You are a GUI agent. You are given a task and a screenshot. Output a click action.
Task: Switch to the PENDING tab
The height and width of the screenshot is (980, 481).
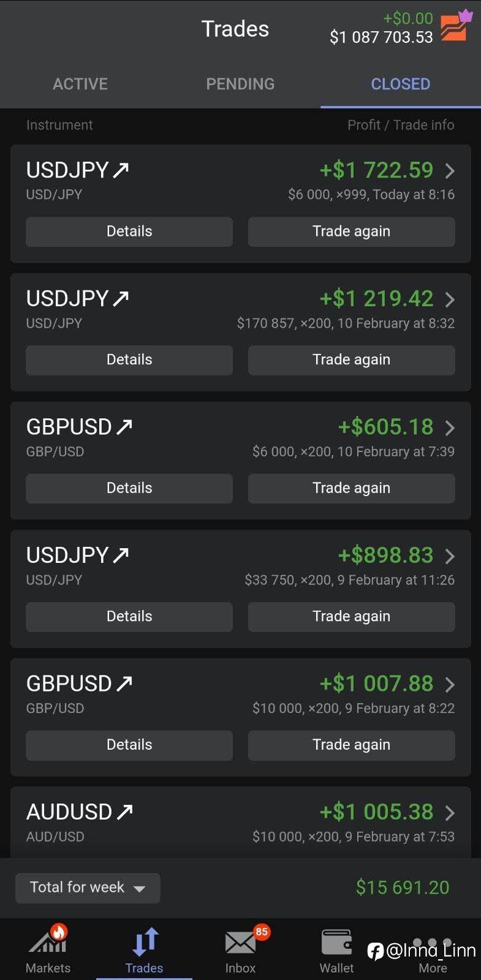[240, 84]
